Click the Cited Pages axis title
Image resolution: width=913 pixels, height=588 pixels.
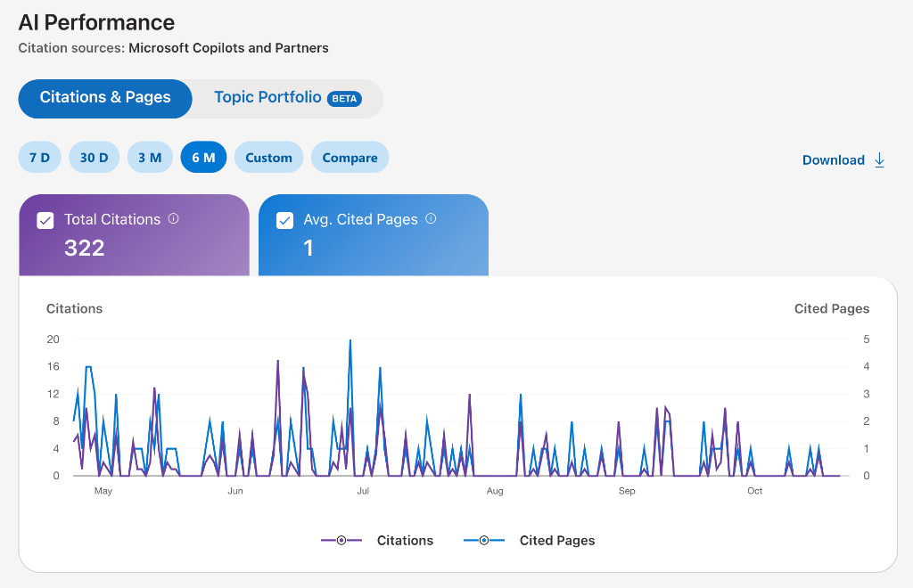[832, 309]
